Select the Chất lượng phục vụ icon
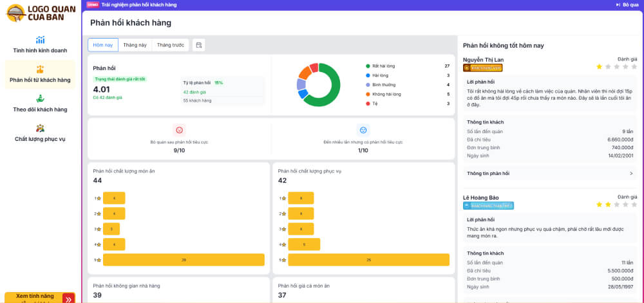644x303 pixels. click(40, 127)
